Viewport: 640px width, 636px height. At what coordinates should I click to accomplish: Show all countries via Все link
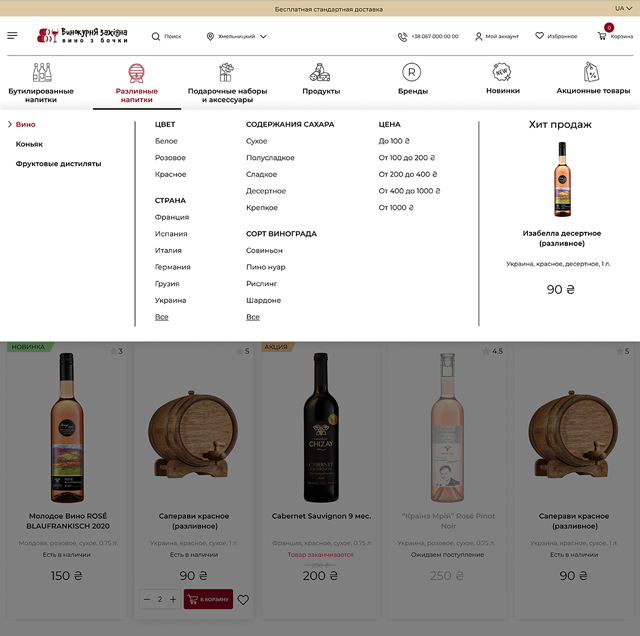tap(162, 317)
